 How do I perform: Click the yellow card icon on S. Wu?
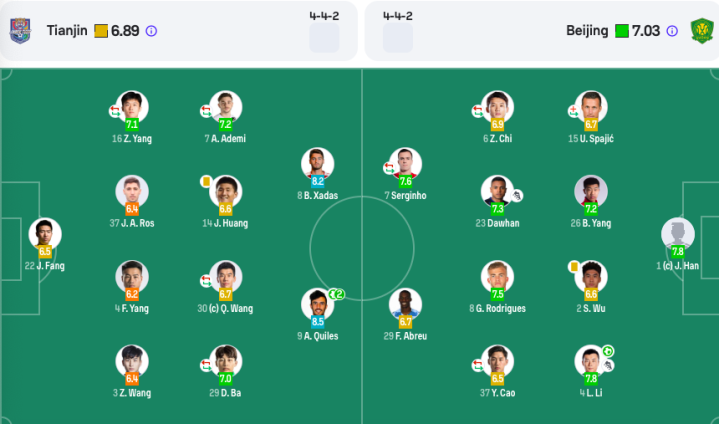(575, 266)
